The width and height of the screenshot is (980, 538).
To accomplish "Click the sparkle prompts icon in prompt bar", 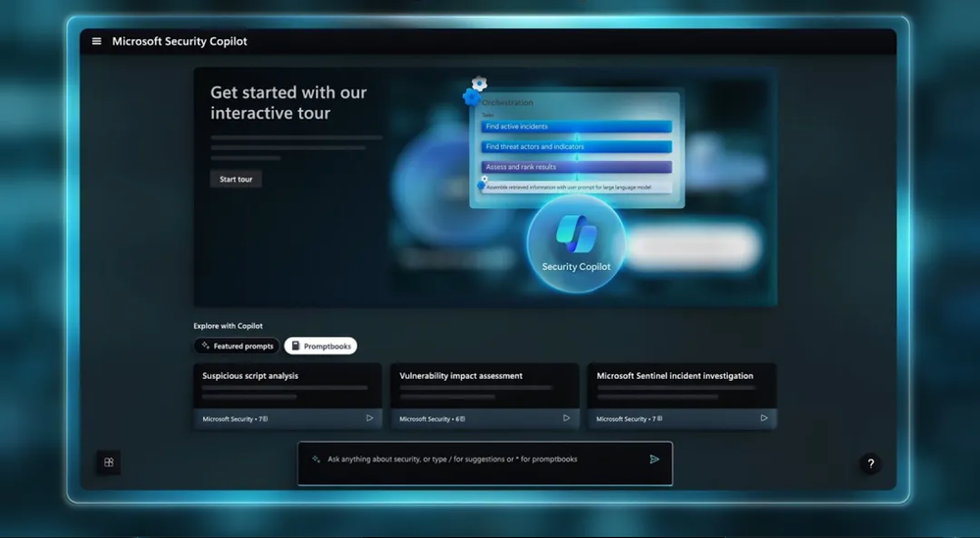I will (x=316, y=459).
